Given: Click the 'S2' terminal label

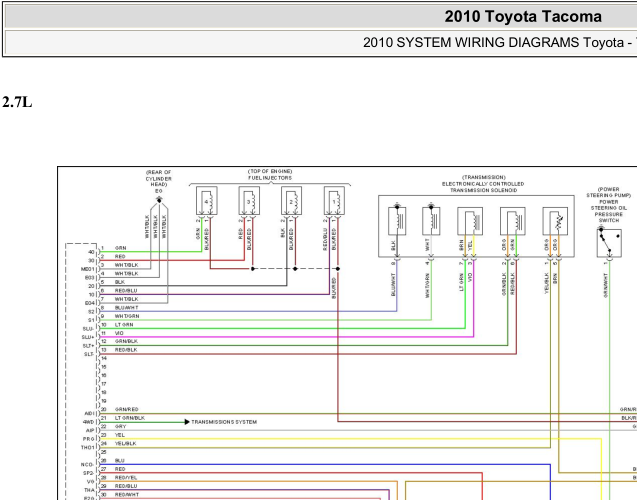Looking at the screenshot, I should 91,312.
